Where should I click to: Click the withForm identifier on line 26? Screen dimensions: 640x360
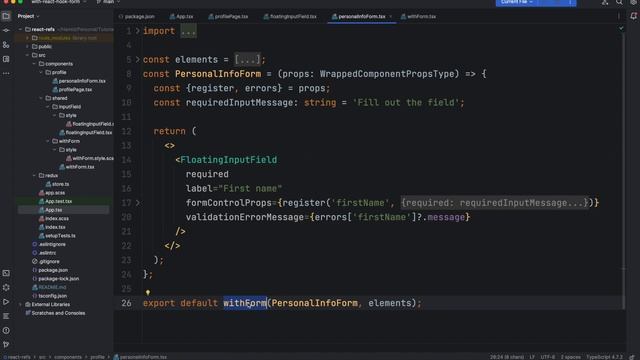tap(245, 303)
